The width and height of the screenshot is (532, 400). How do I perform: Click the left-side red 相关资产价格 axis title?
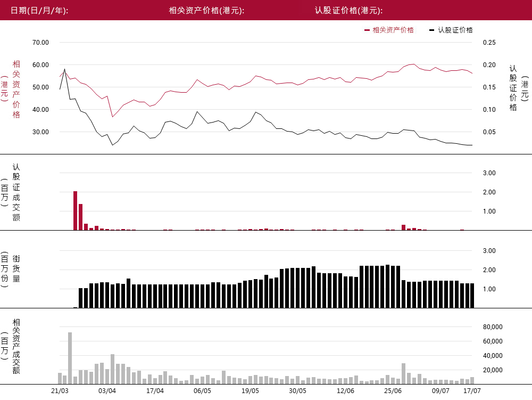[16, 89]
